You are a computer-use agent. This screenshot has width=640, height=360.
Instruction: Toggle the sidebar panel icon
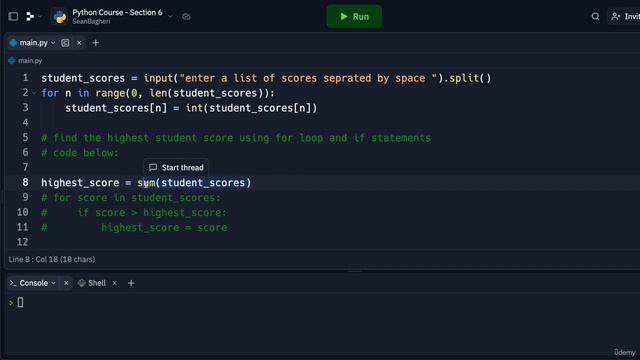click(x=13, y=16)
